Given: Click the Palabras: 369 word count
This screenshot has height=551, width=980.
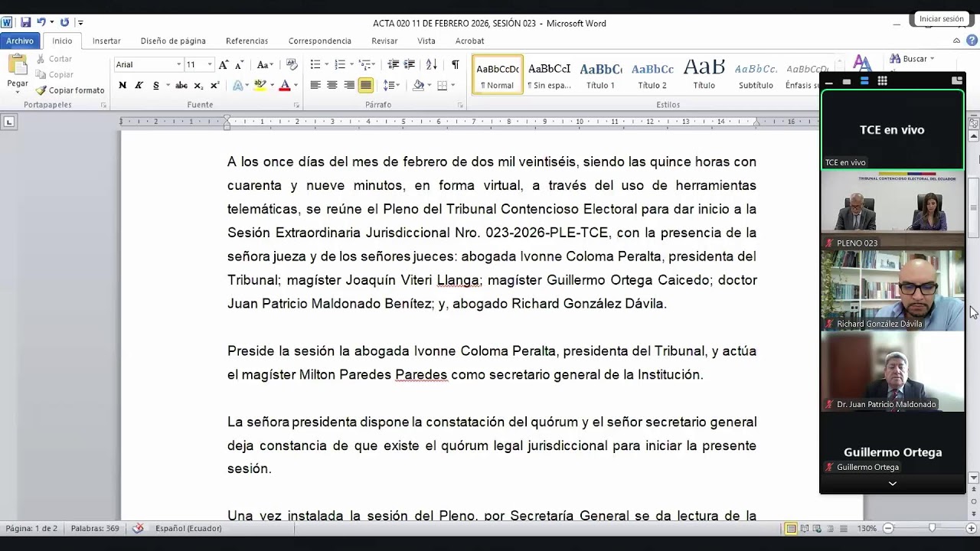Looking at the screenshot, I should click(x=95, y=528).
